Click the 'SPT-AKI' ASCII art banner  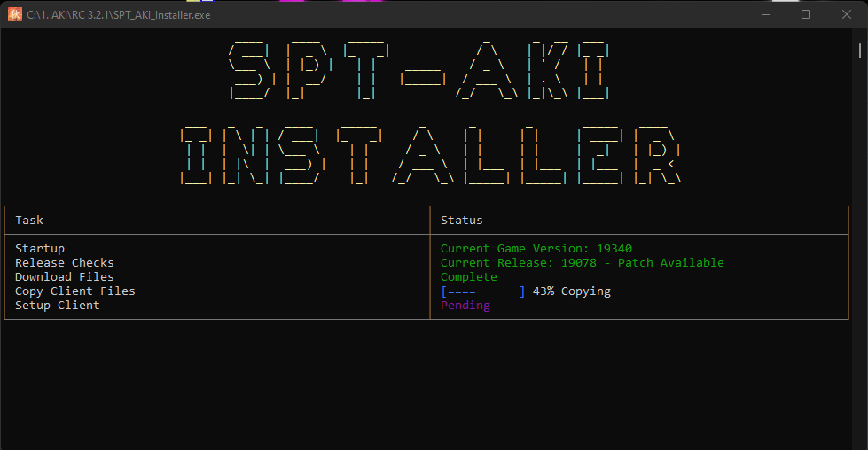pyautogui.click(x=419, y=70)
